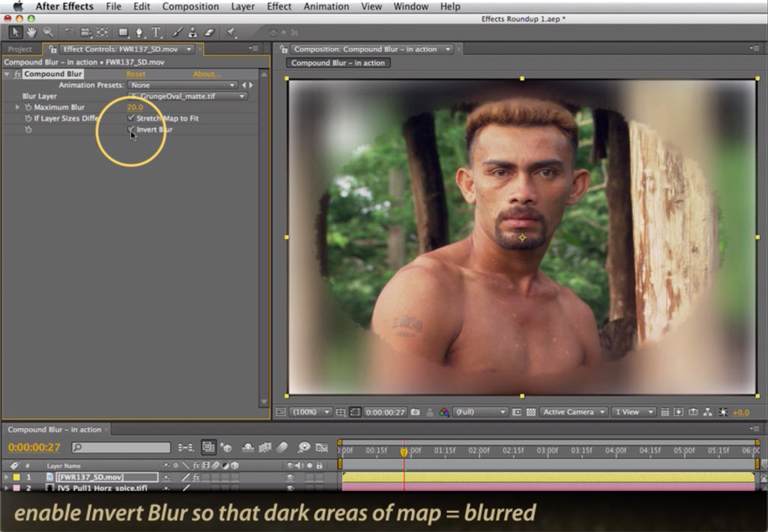
Task: Open the Effect menu
Action: click(x=279, y=6)
